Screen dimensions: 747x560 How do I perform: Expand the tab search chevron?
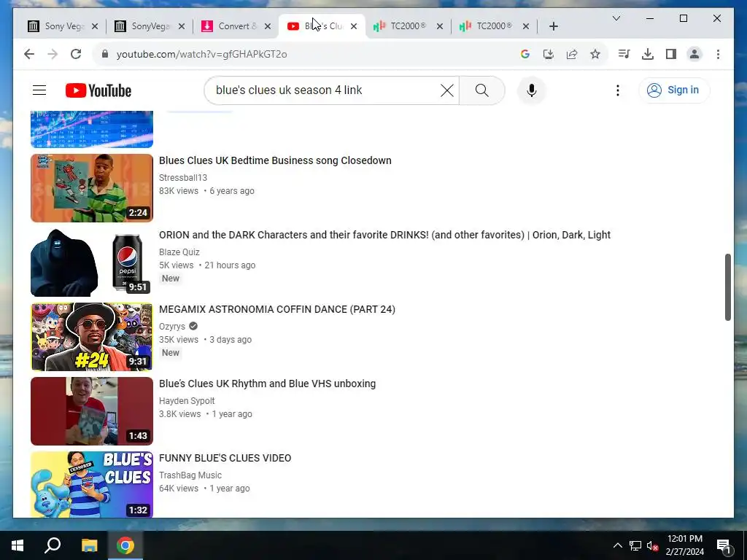point(616,18)
